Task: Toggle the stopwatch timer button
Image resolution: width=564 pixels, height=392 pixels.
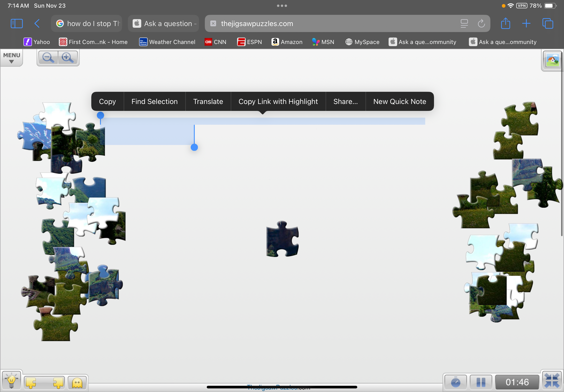Action: 456,382
